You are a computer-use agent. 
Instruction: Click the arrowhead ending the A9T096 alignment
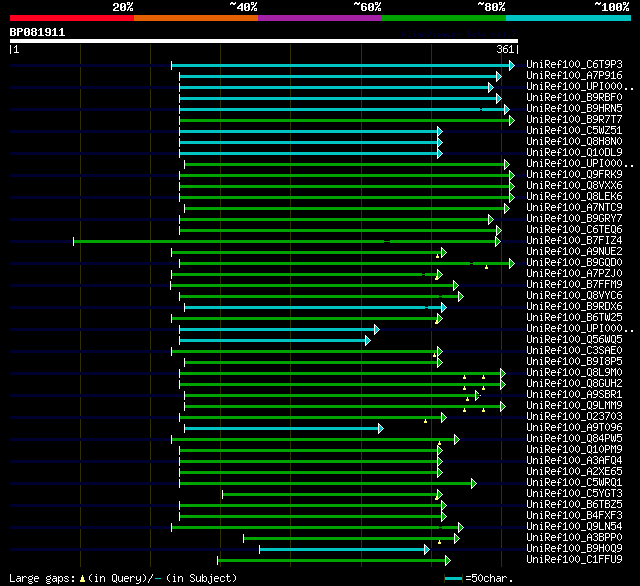tap(381, 428)
